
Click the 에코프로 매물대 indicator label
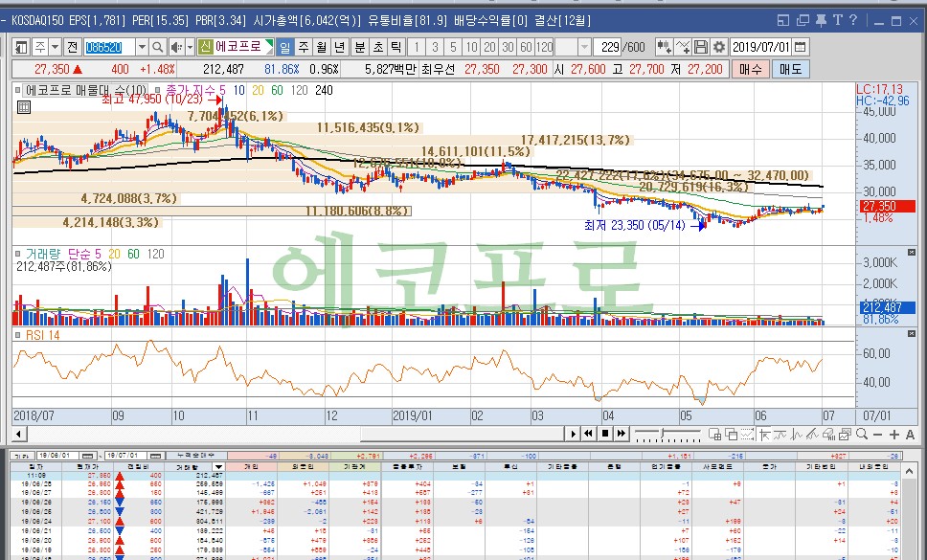[85, 90]
